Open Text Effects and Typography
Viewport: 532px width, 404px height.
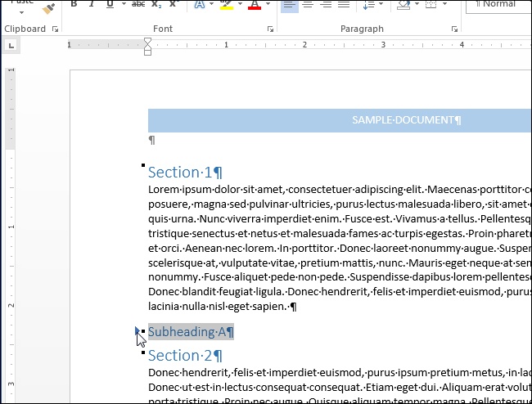200,5
